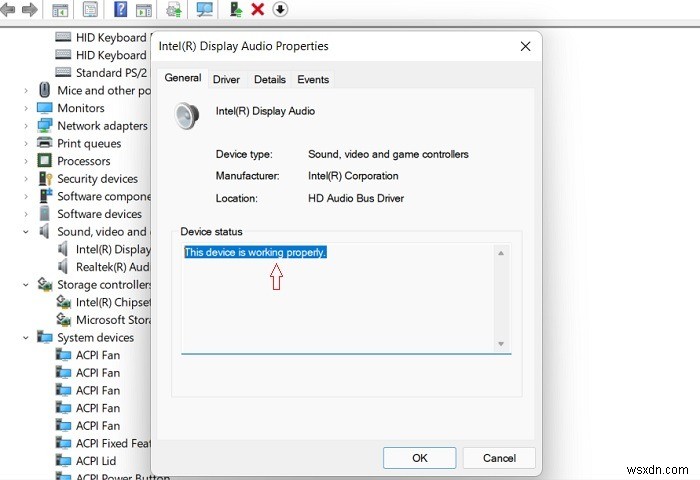700x480 pixels.
Task: Expand the Print queues chevron
Action: [x=26, y=143]
